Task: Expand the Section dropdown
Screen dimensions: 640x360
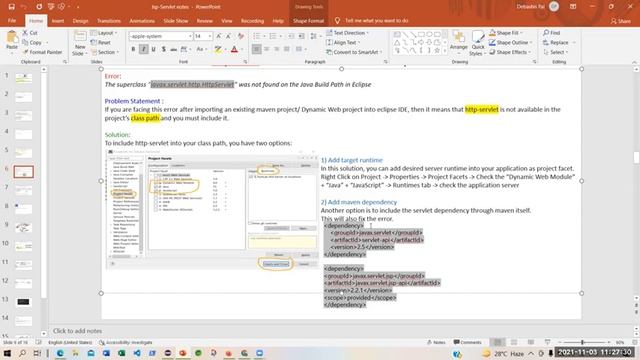Action: coord(105,52)
